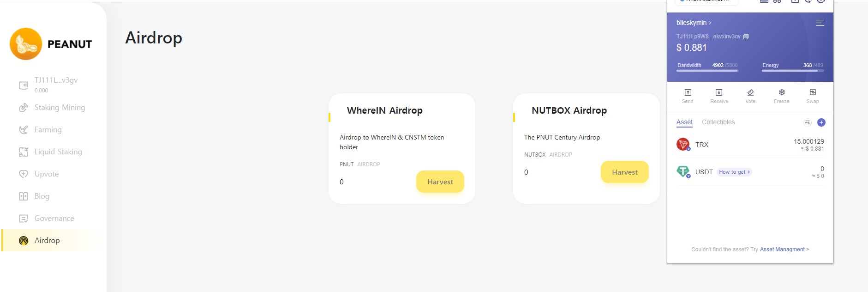Open the Receive icon in wallet

coord(719,93)
